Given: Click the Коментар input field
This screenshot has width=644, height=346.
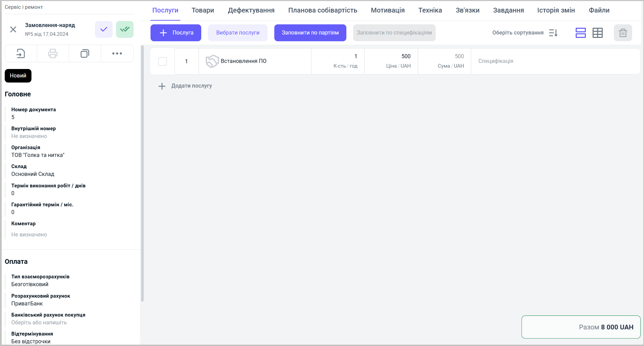Looking at the screenshot, I should click(29, 234).
